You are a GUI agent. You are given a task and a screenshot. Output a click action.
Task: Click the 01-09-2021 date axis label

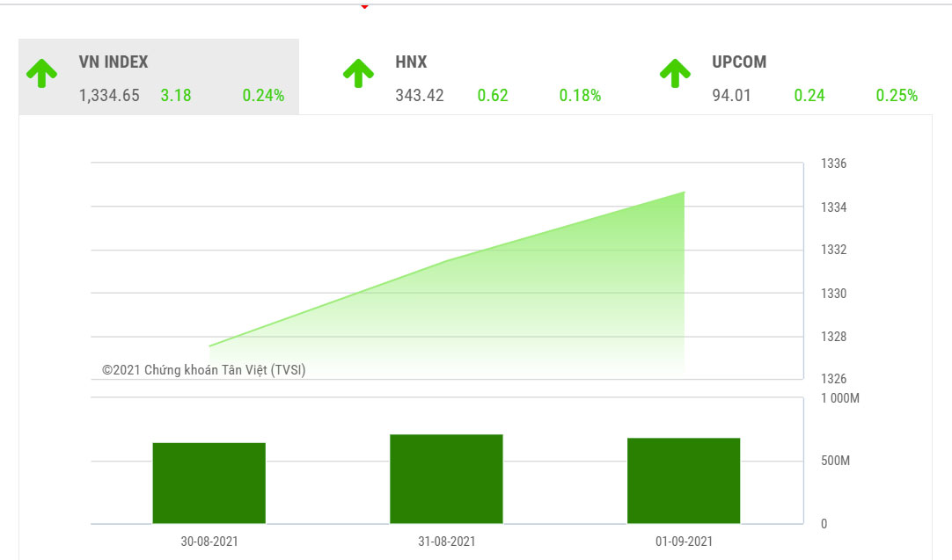[684, 542]
